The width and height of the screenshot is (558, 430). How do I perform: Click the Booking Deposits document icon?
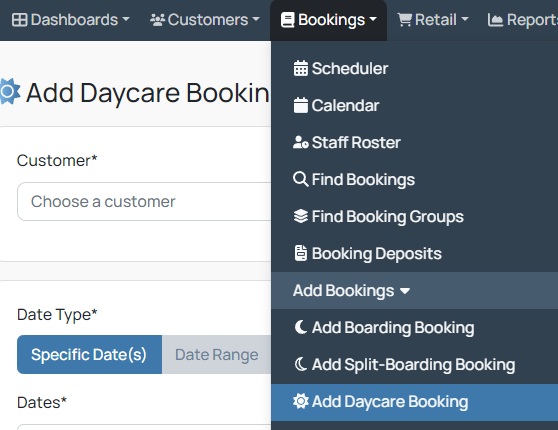point(301,253)
